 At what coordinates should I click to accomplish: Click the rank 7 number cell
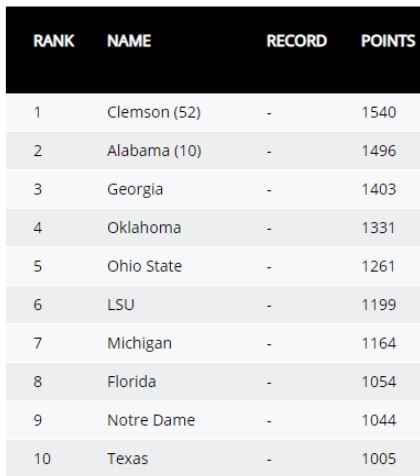(37, 343)
